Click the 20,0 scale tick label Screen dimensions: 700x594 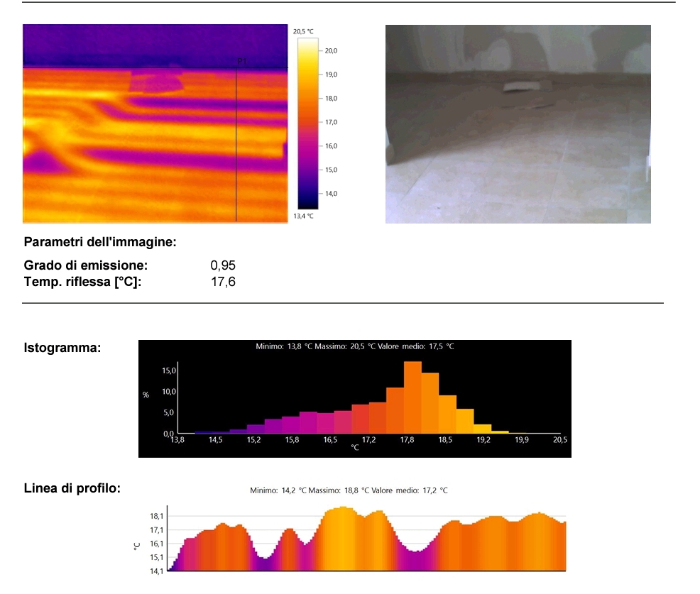pos(331,51)
